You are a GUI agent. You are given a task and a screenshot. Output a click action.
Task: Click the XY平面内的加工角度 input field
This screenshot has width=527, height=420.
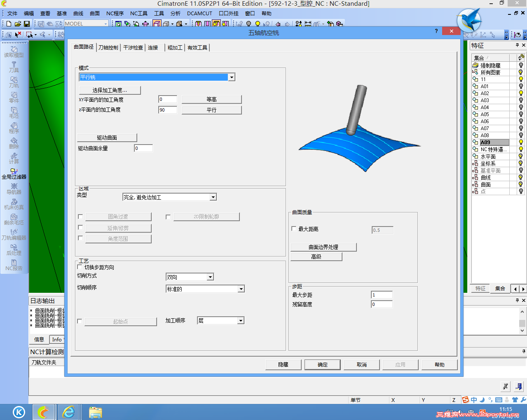(x=168, y=99)
